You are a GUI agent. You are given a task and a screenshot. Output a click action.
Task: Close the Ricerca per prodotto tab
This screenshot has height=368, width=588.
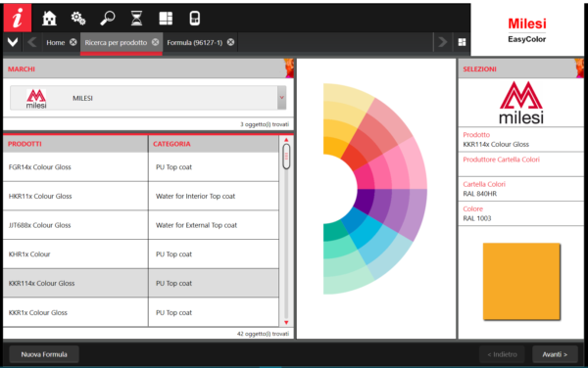155,42
